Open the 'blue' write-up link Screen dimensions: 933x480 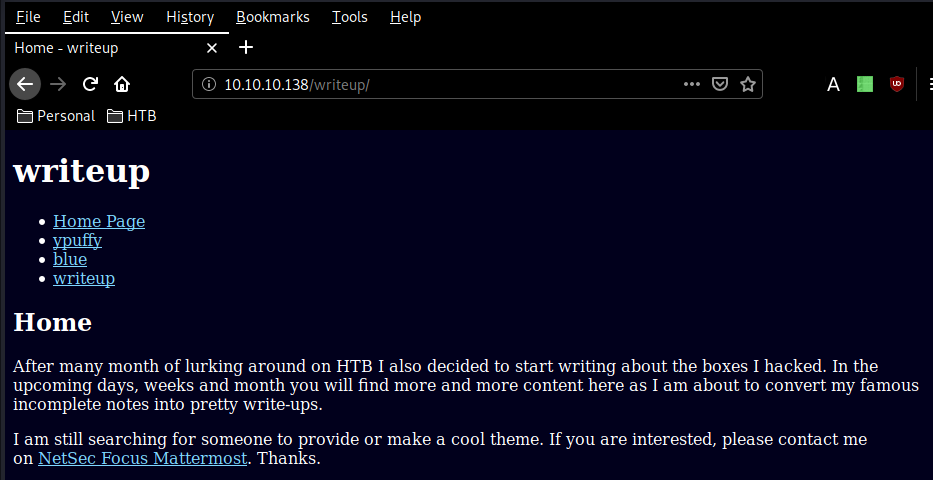click(x=70, y=259)
